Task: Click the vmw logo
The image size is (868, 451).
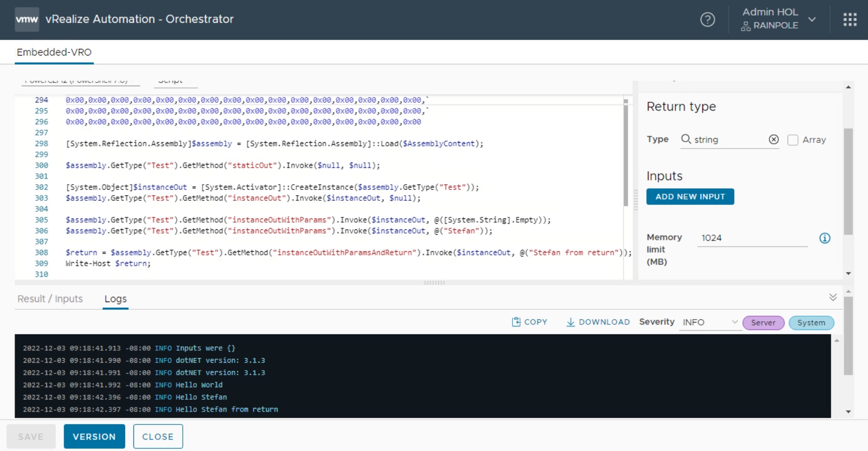Action: click(x=27, y=20)
